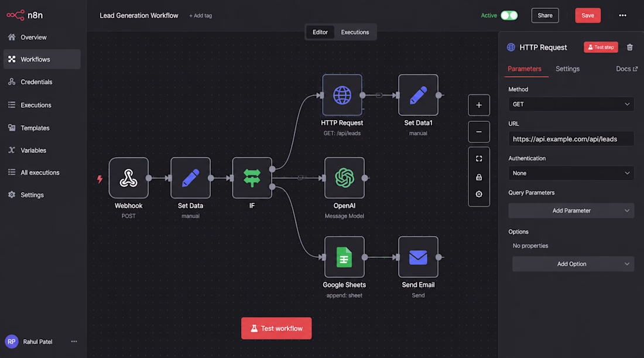Open the Docs link
644x358 pixels.
pyautogui.click(x=627, y=69)
